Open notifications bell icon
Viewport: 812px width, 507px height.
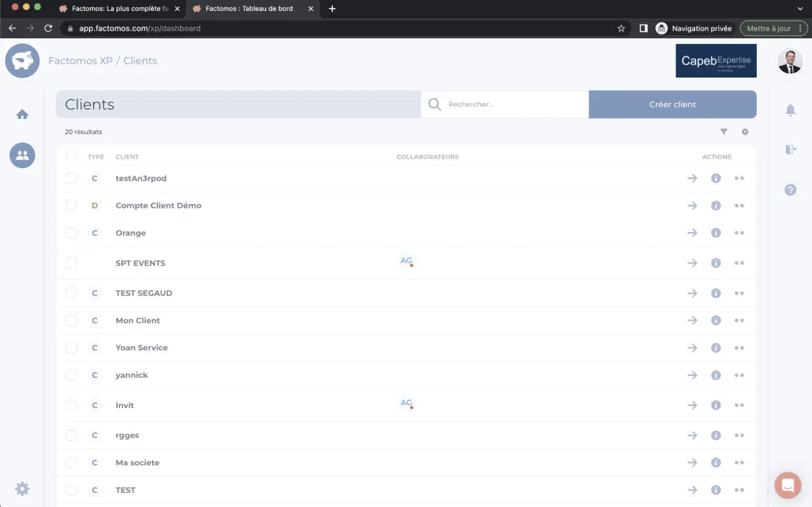[790, 110]
